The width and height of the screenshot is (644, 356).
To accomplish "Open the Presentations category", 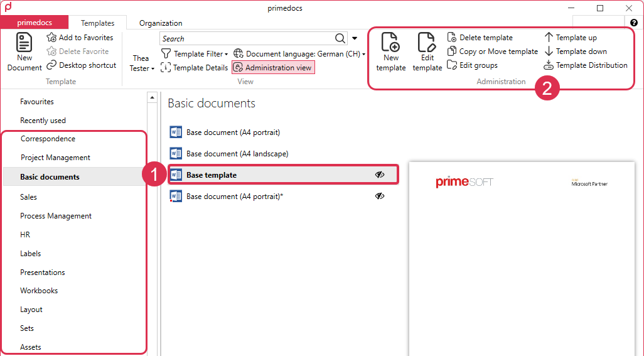I will tap(42, 272).
